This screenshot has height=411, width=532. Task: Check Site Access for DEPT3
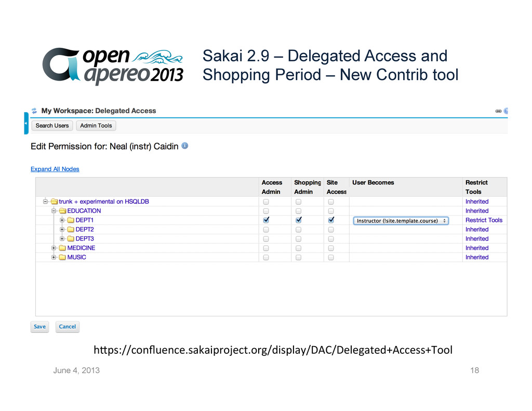coord(331,239)
